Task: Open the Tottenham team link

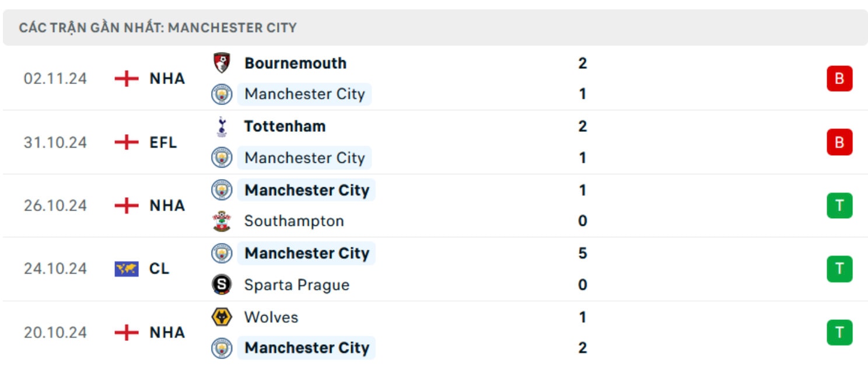Action: [x=285, y=126]
